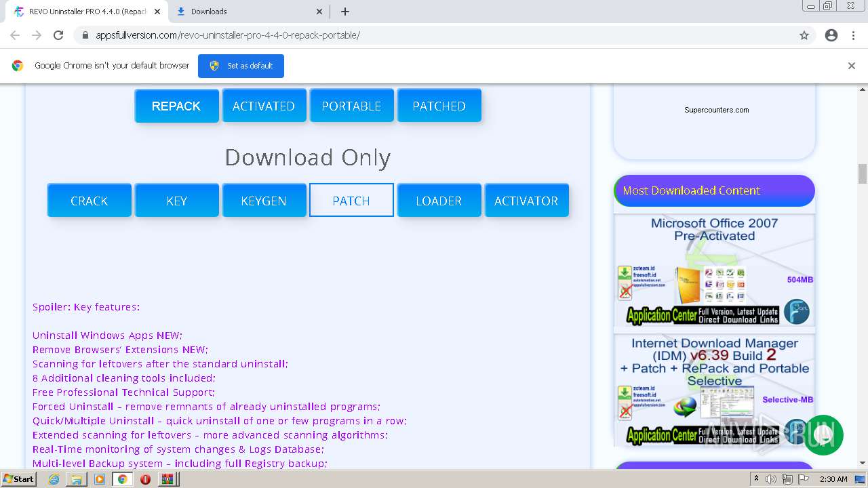Viewport: 868px width, 488px height.
Task: Click the ACTIVATOR download button
Action: (526, 201)
